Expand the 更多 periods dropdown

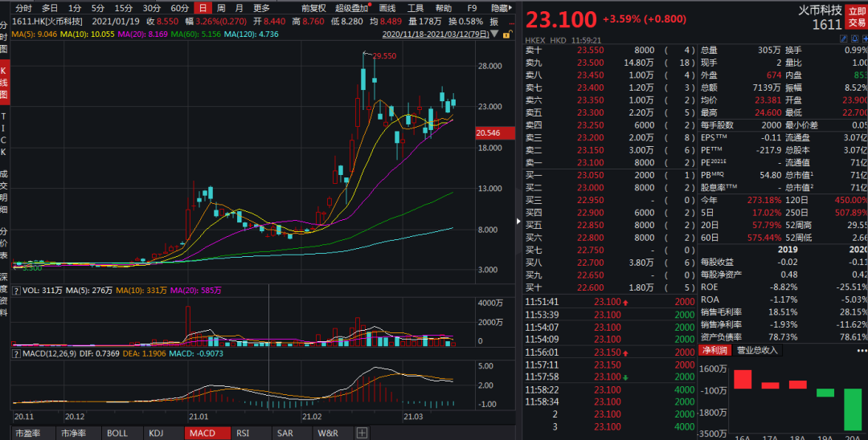click(x=261, y=7)
